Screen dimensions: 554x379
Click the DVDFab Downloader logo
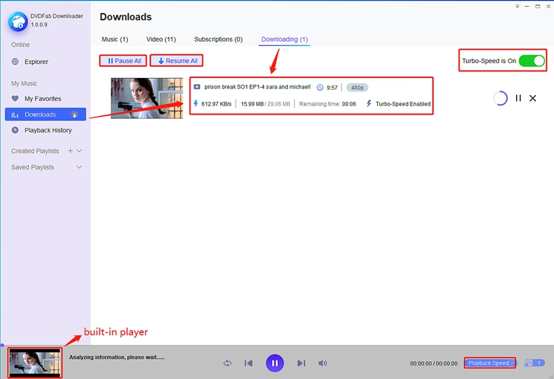pos(18,22)
